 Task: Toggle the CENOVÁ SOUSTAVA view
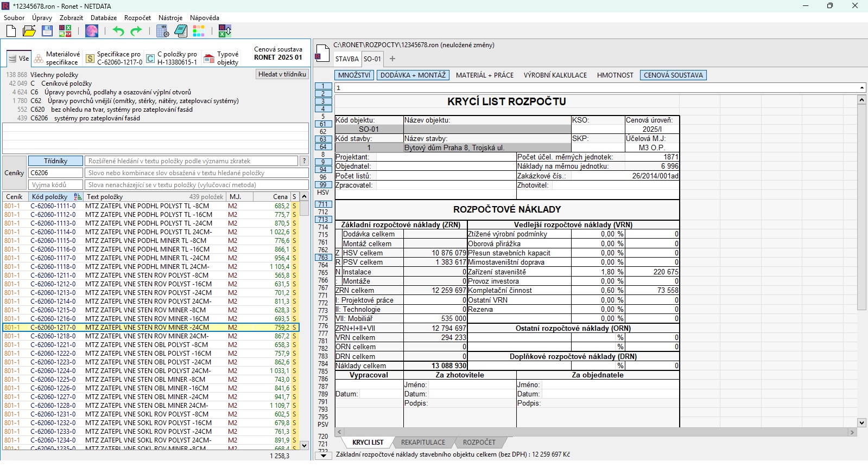(674, 75)
